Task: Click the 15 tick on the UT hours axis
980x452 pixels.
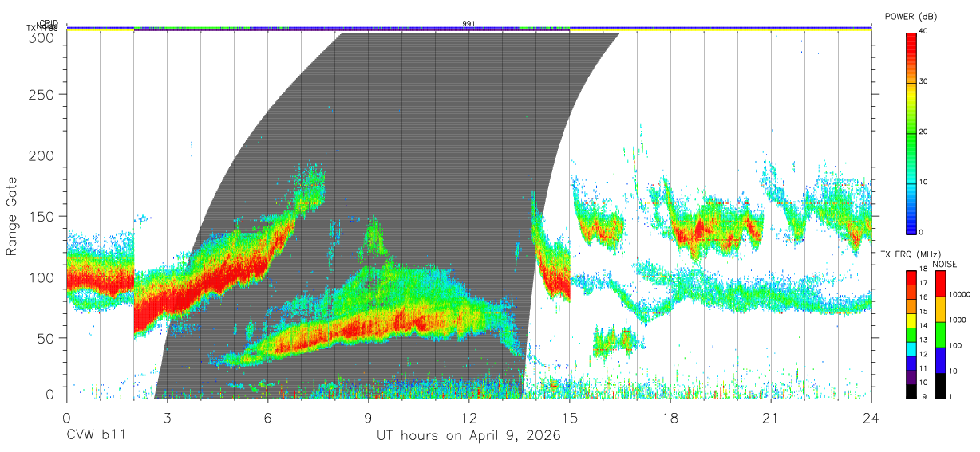Action: click(x=570, y=417)
